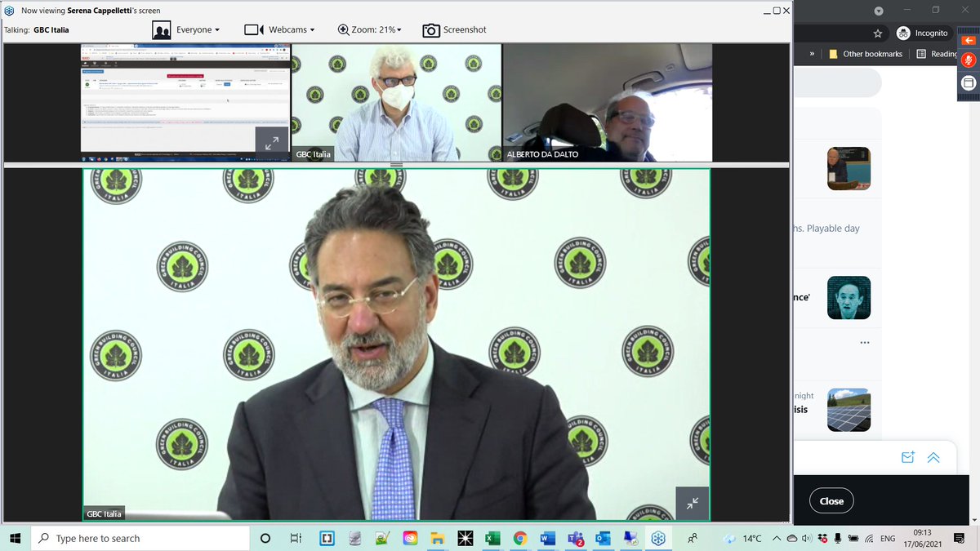
Task: Expand shared screen thumbnail to full view
Action: (272, 143)
